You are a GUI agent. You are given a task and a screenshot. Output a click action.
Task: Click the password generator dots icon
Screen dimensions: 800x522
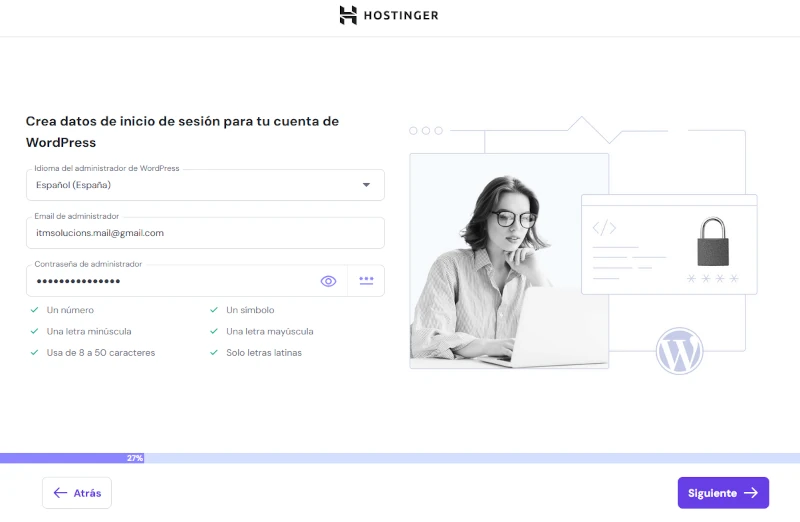pyautogui.click(x=366, y=281)
